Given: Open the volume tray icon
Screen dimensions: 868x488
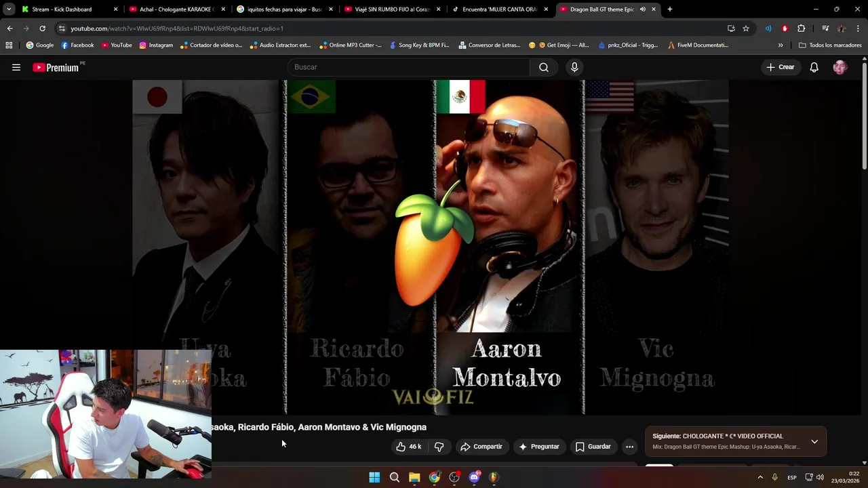Looking at the screenshot, I should pos(820,477).
